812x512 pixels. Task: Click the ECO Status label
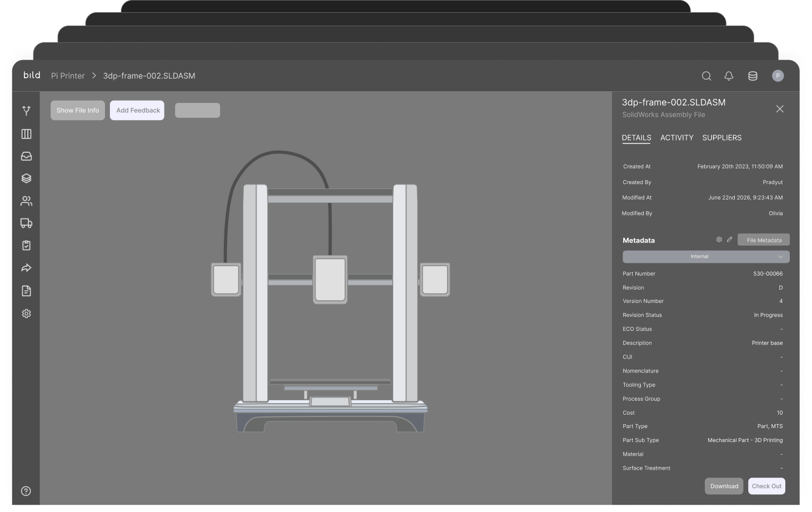point(637,329)
